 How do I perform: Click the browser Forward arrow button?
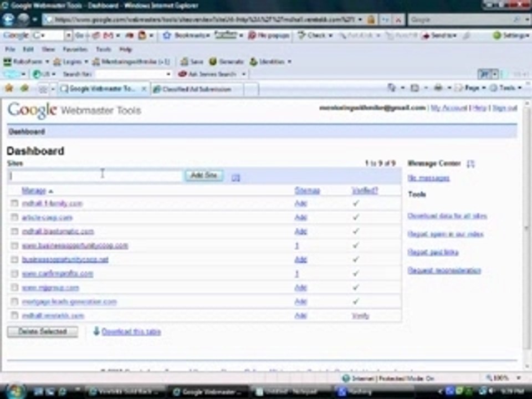point(23,20)
